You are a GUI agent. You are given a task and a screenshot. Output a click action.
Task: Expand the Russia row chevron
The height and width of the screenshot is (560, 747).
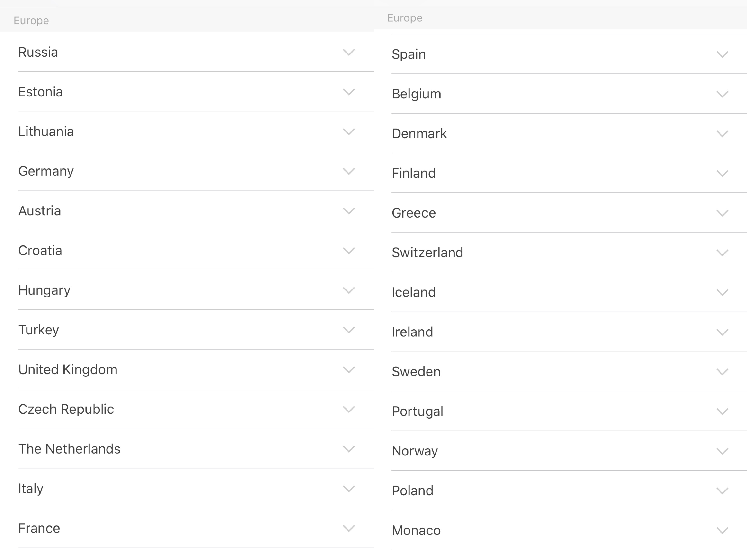pyautogui.click(x=348, y=52)
